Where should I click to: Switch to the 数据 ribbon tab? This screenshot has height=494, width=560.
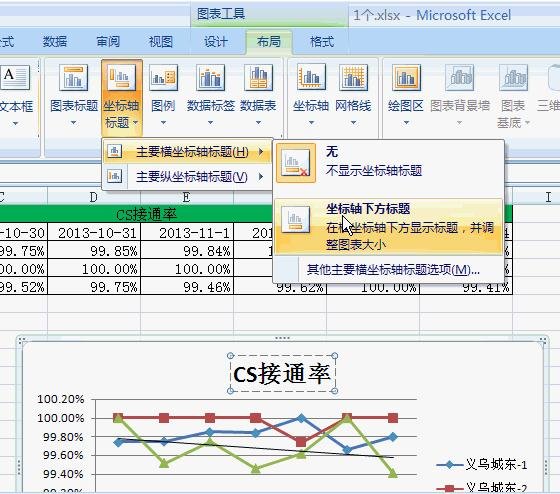pos(55,42)
